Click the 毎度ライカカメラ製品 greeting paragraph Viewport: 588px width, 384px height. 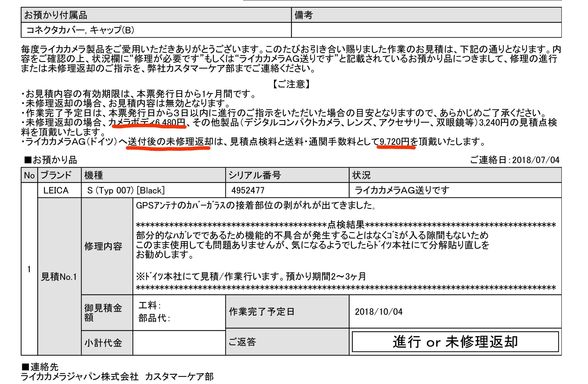point(291,59)
